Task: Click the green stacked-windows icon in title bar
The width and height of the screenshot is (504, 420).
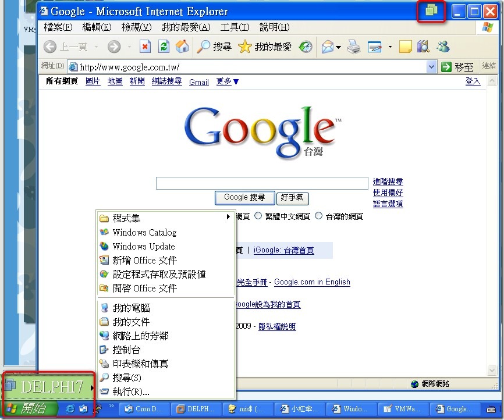Action: pos(431,10)
